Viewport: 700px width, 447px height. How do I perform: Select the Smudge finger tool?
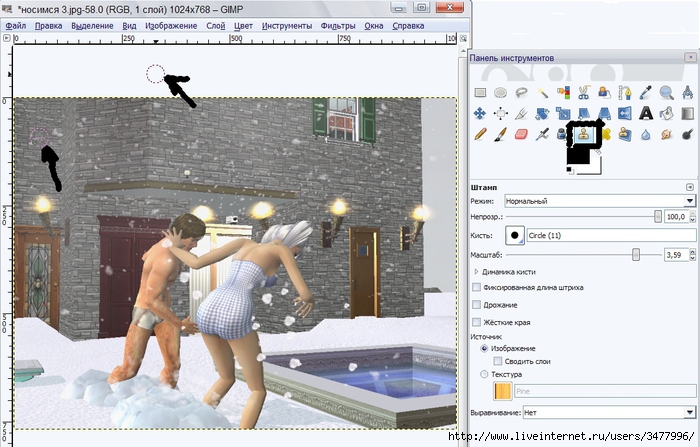pyautogui.click(x=667, y=134)
